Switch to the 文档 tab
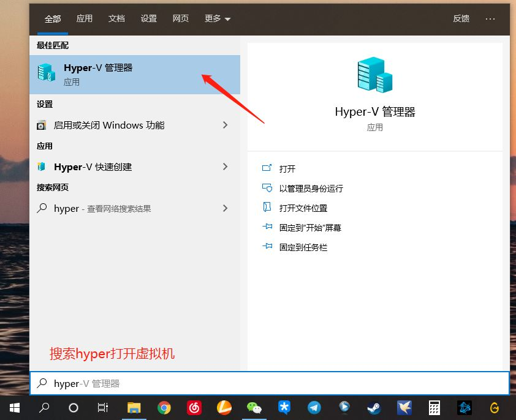Image resolution: width=516 pixels, height=420 pixels. point(116,18)
